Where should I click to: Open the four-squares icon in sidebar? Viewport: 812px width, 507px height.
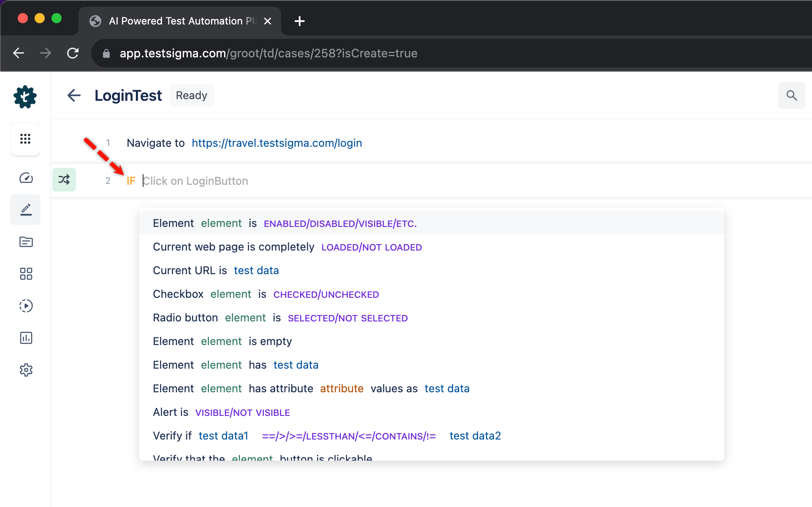(x=26, y=274)
